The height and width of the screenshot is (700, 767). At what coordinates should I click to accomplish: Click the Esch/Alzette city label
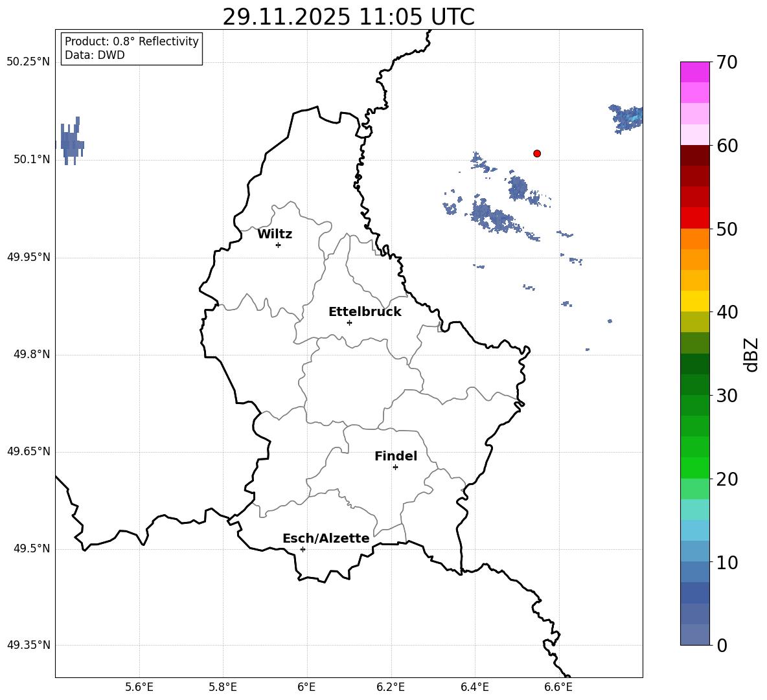326,538
